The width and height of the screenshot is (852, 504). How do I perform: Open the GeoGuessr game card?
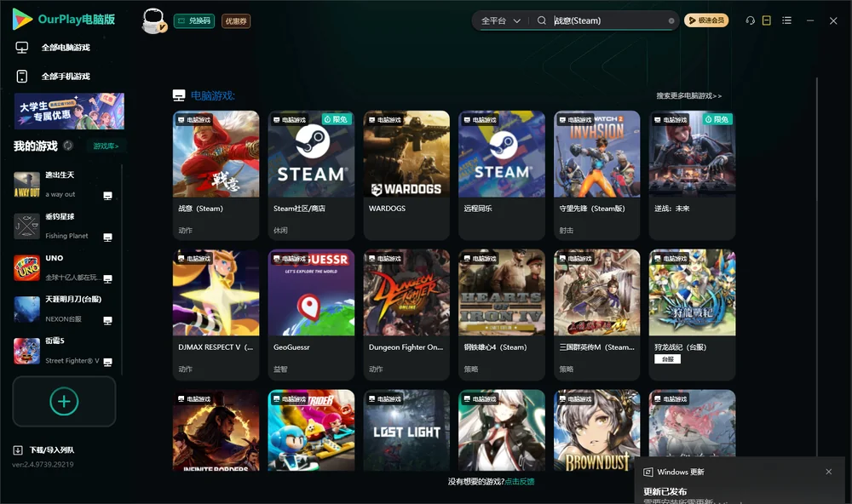tap(311, 314)
